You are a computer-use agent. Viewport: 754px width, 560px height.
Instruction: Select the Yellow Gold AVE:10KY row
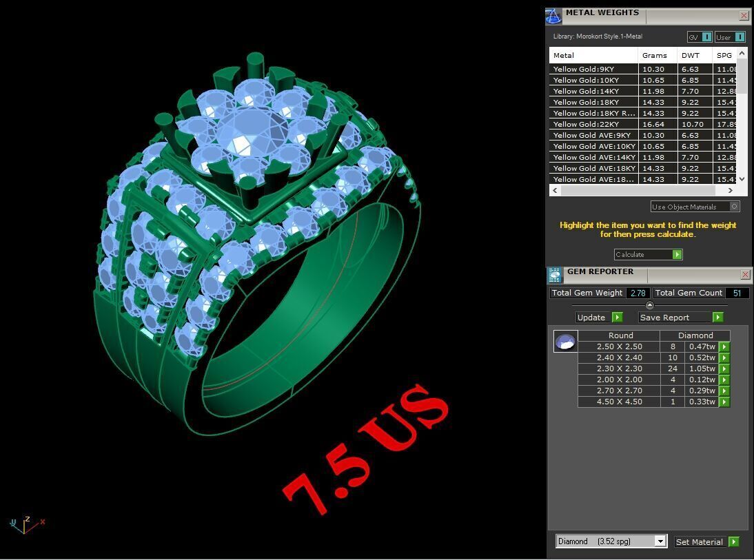[x=642, y=147]
